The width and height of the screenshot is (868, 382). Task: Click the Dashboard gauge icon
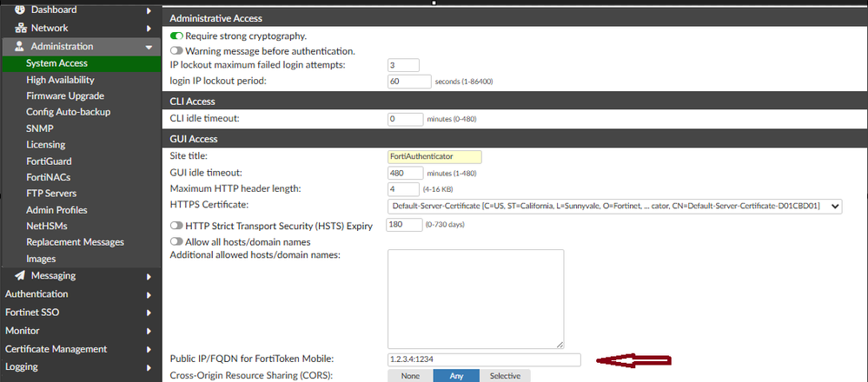point(19,10)
